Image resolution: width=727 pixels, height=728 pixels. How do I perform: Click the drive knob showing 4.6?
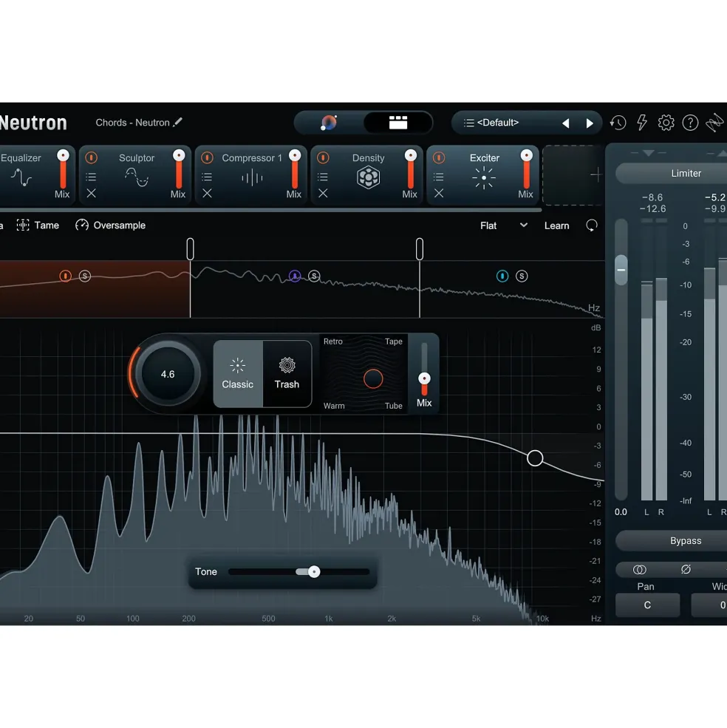point(168,374)
